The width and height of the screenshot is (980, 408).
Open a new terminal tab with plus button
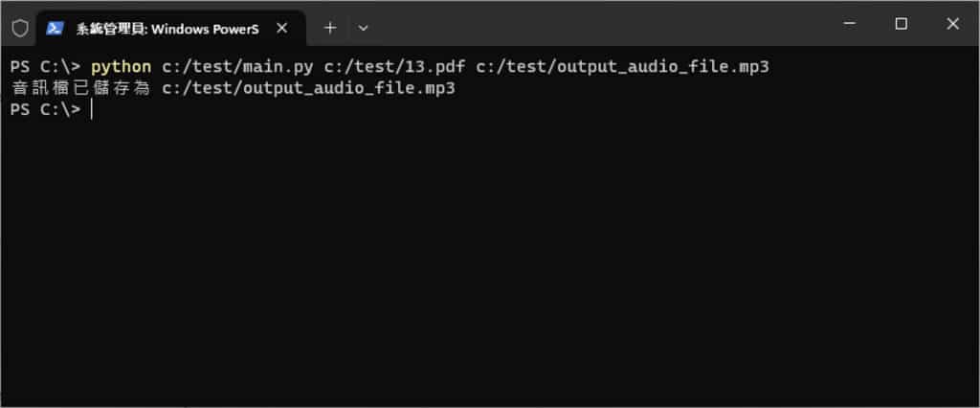[x=330, y=29]
